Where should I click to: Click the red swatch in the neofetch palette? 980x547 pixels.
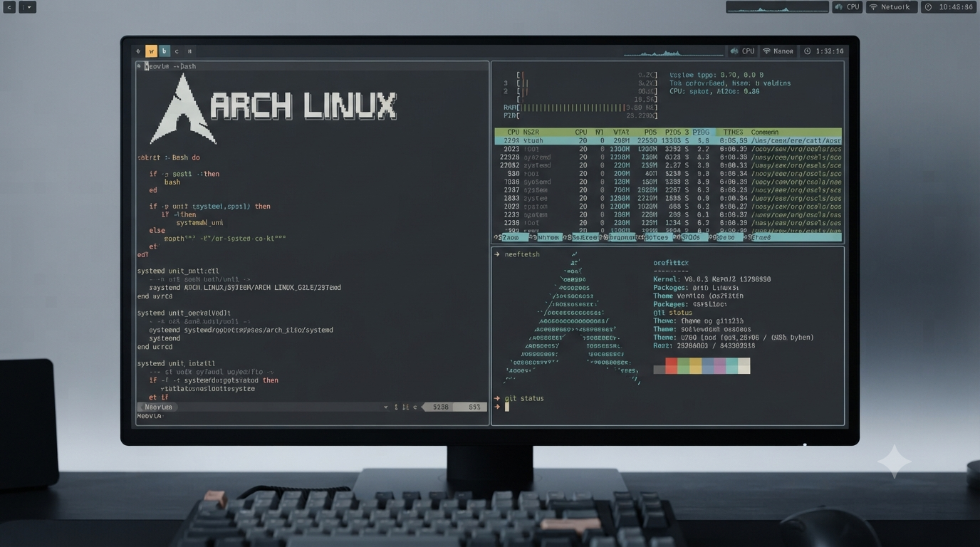coord(671,366)
